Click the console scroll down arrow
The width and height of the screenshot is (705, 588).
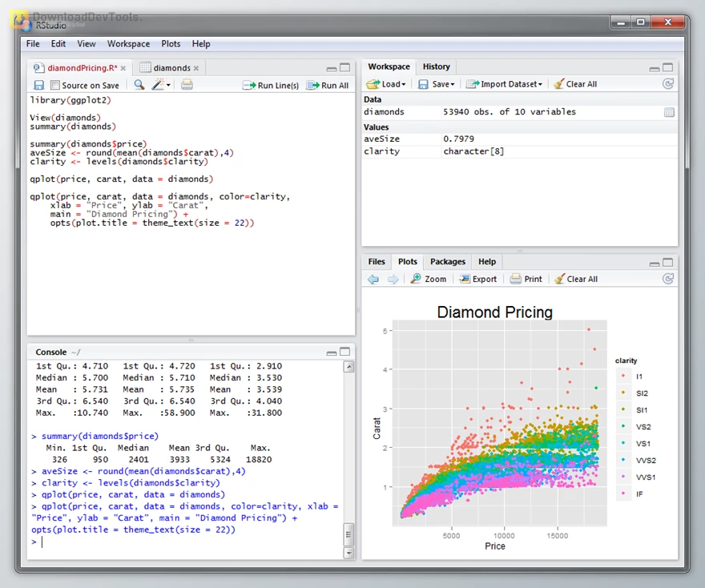tap(348, 553)
